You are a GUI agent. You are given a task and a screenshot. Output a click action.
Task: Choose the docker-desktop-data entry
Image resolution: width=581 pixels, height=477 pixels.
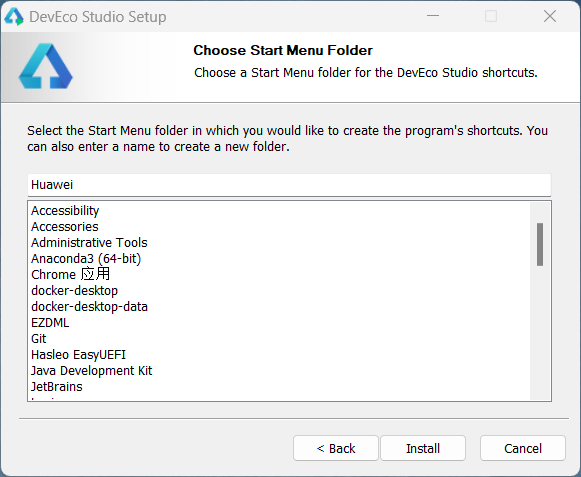[x=89, y=307]
